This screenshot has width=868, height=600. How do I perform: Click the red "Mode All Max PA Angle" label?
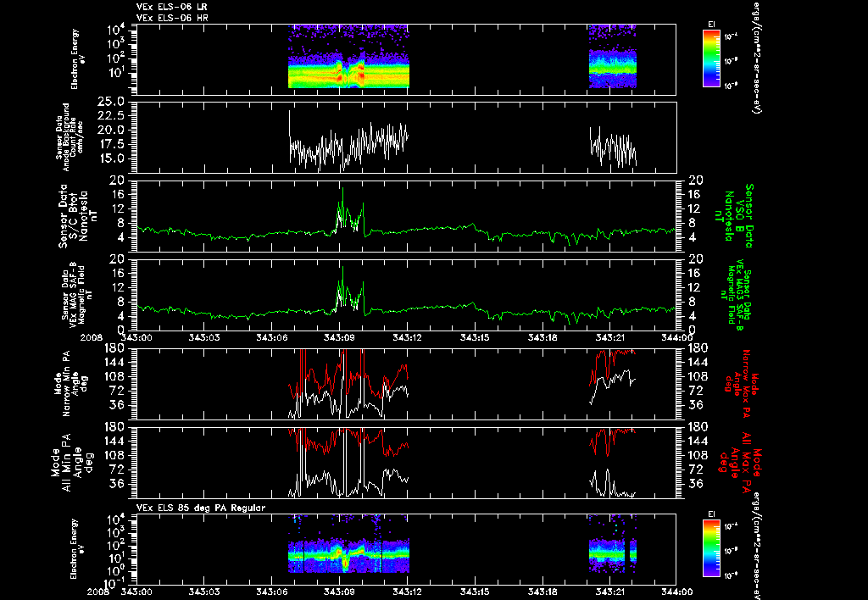click(738, 462)
